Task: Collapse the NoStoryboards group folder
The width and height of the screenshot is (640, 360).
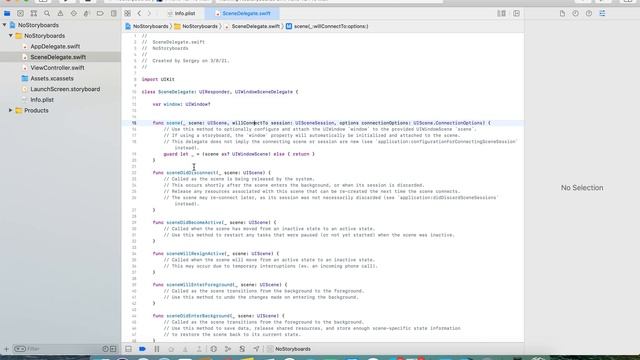Action: pyautogui.click(x=11, y=36)
